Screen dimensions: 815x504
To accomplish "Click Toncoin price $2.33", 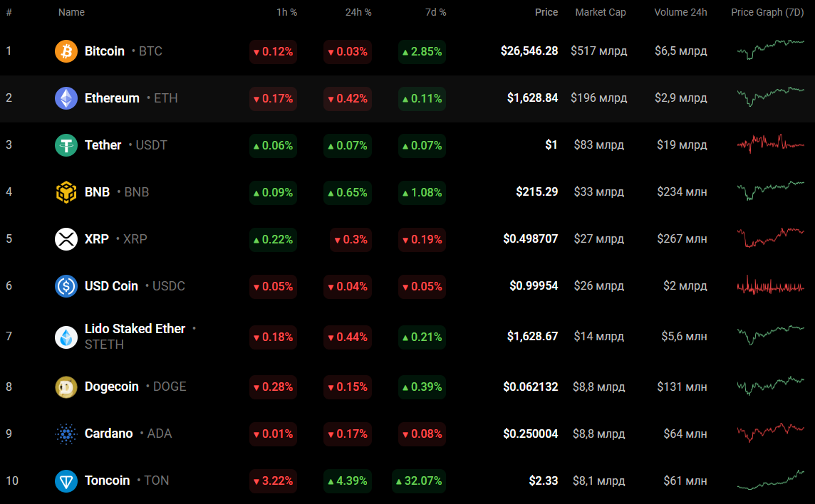I will [x=543, y=481].
